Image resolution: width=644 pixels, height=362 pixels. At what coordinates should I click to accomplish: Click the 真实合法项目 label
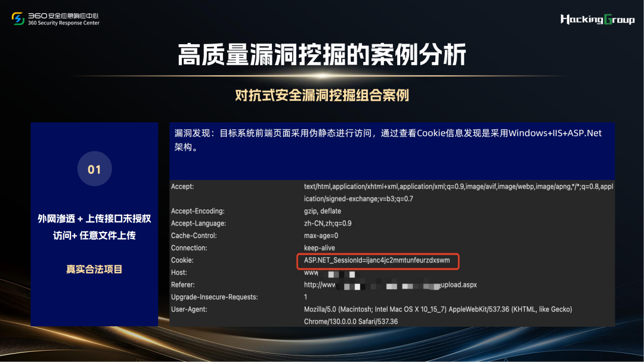pyautogui.click(x=94, y=270)
